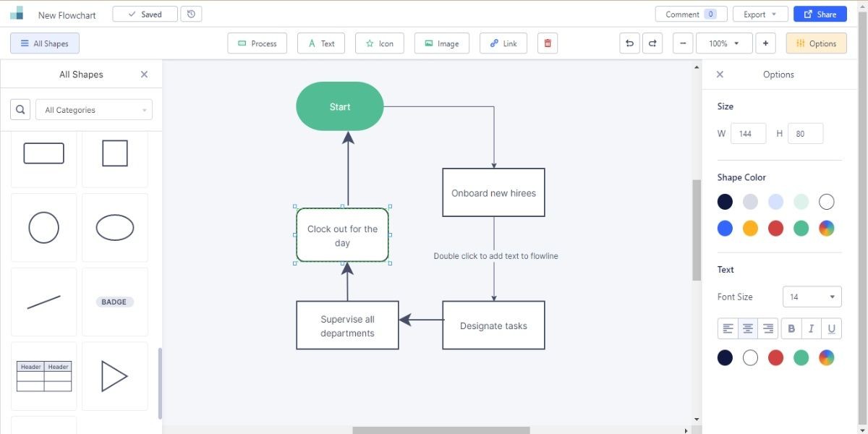Select the table shape with headers
The height and width of the screenshot is (434, 868).
[x=44, y=376]
